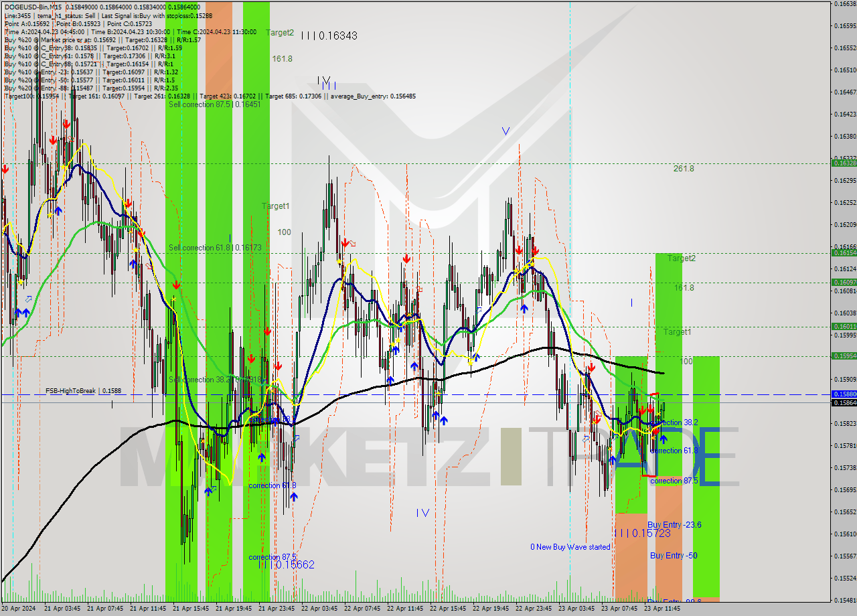This screenshot has width=857, height=616.
Task: Select the blue buy arrow beside the correction 61.8 label
Action: pyautogui.click(x=293, y=497)
